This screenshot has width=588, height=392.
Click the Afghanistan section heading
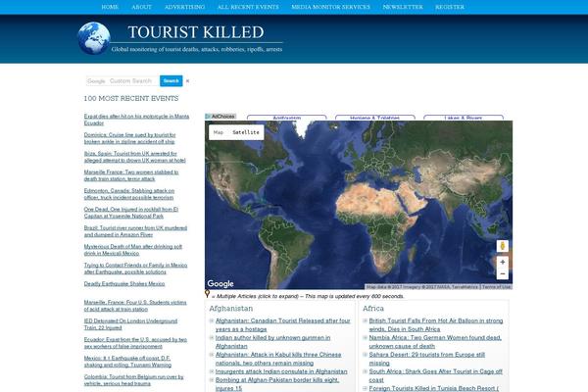coord(231,309)
